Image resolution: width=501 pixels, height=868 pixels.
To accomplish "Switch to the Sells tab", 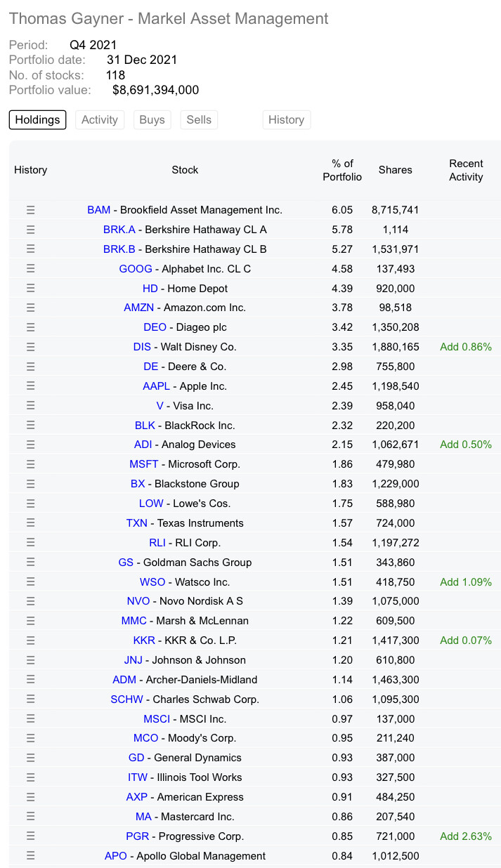I will point(199,119).
